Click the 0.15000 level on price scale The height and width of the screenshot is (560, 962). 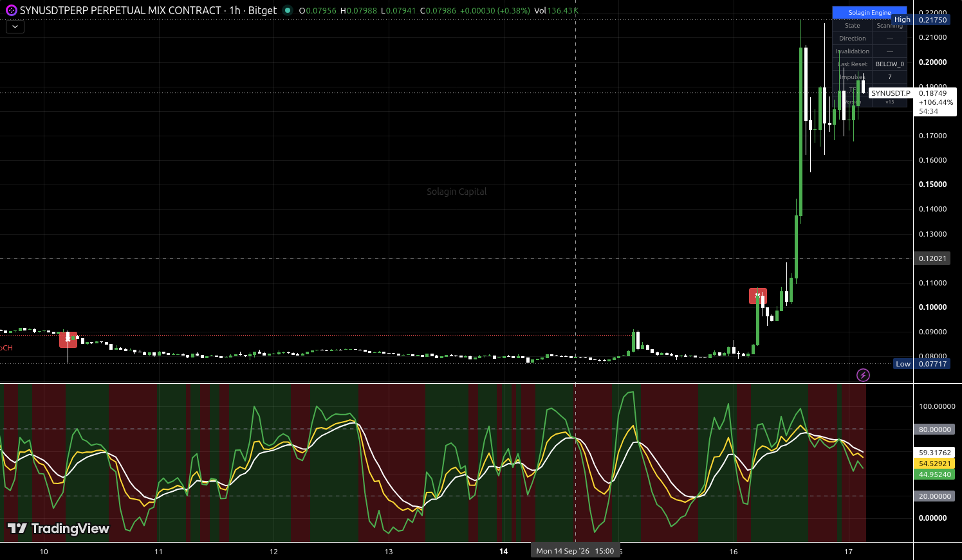pyautogui.click(x=932, y=185)
